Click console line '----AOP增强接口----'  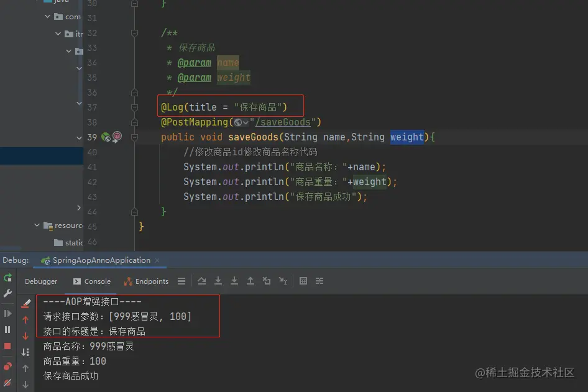coord(92,302)
